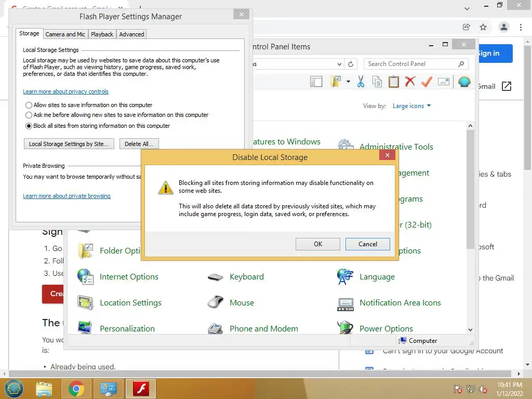Expand the Control Panel address dropdown
This screenshot has width=532, height=399.
(x=339, y=64)
